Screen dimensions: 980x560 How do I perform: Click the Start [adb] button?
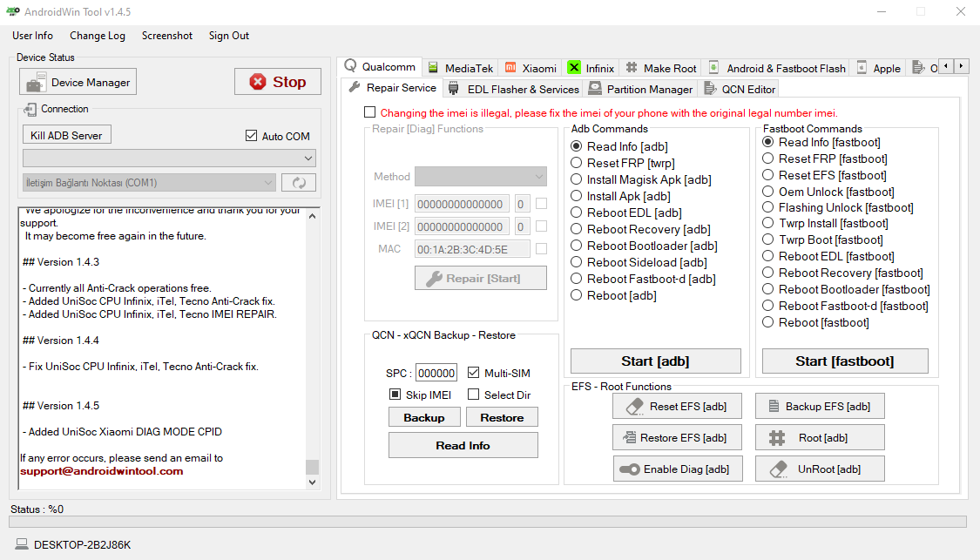tap(655, 361)
